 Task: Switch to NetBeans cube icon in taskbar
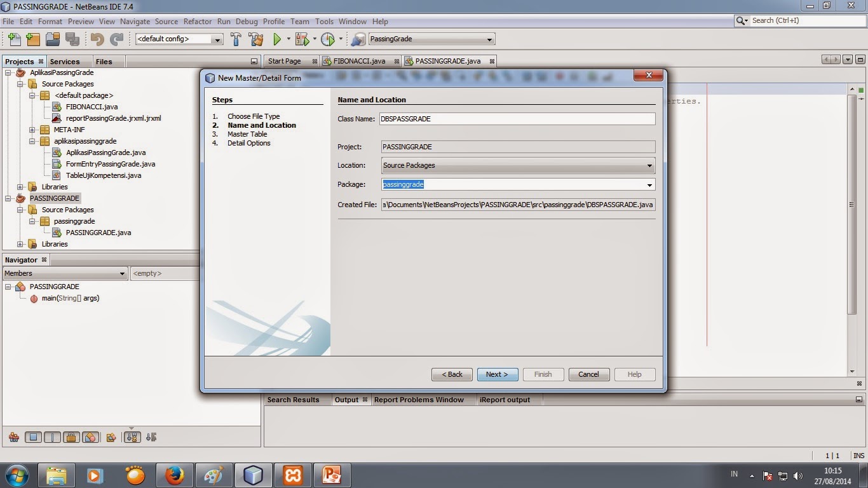coord(253,475)
